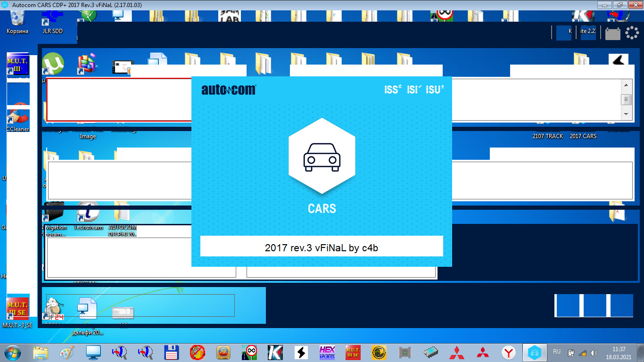Click the red prohibited-sign taskbar icon
This screenshot has width=644, height=362.
(x=197, y=352)
